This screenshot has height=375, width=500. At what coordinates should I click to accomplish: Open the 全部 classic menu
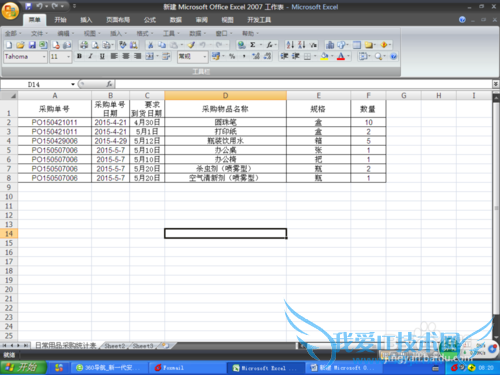pos(13,33)
